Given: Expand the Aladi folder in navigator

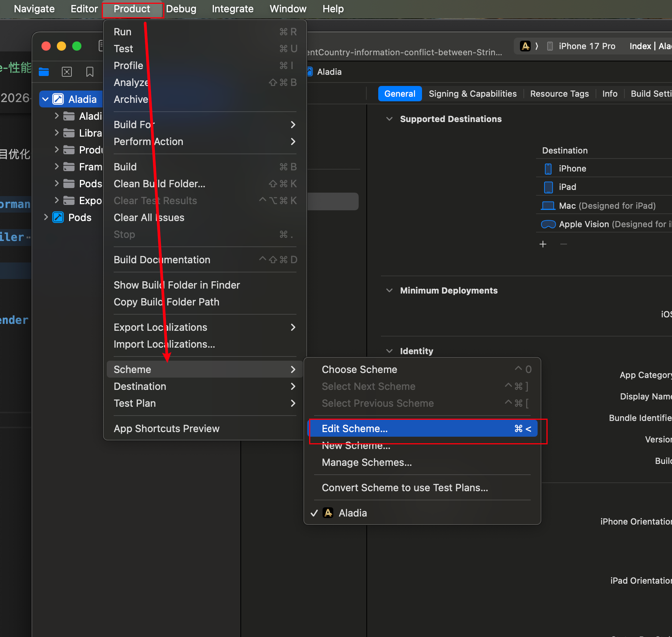Looking at the screenshot, I should (56, 116).
